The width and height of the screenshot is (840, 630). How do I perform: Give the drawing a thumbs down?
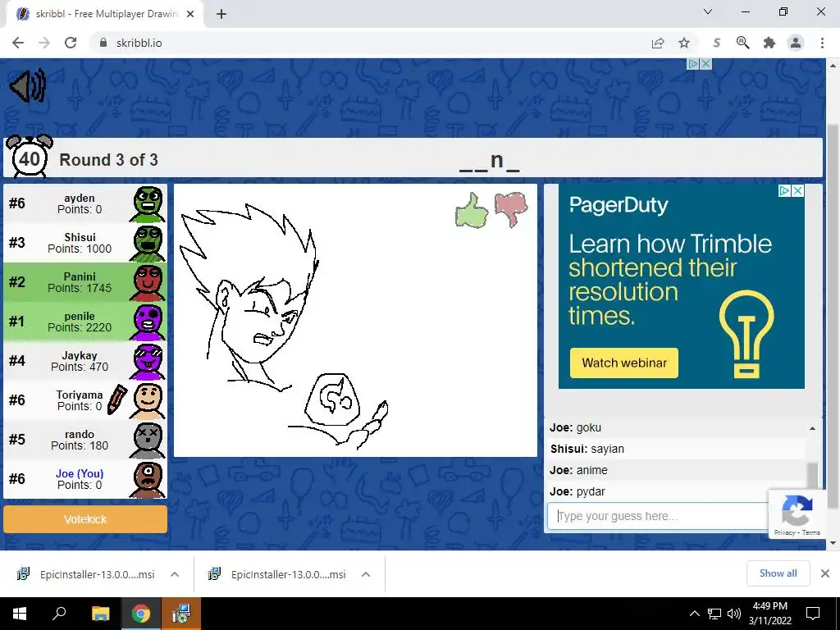[510, 209]
